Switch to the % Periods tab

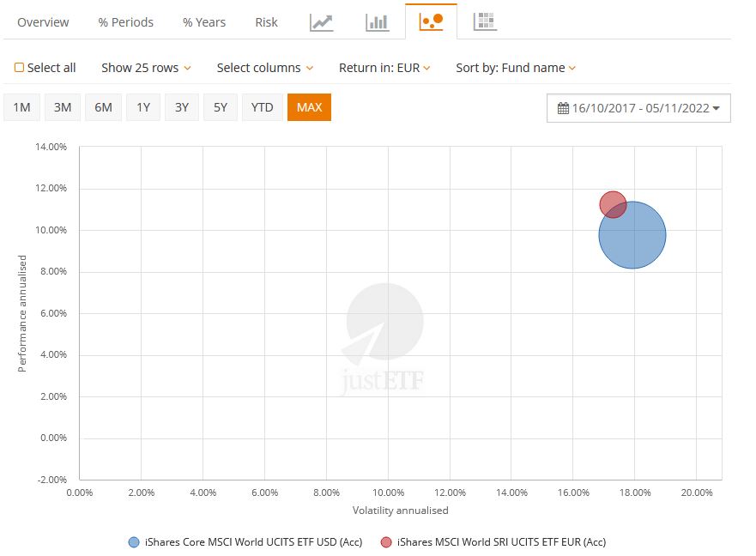126,22
